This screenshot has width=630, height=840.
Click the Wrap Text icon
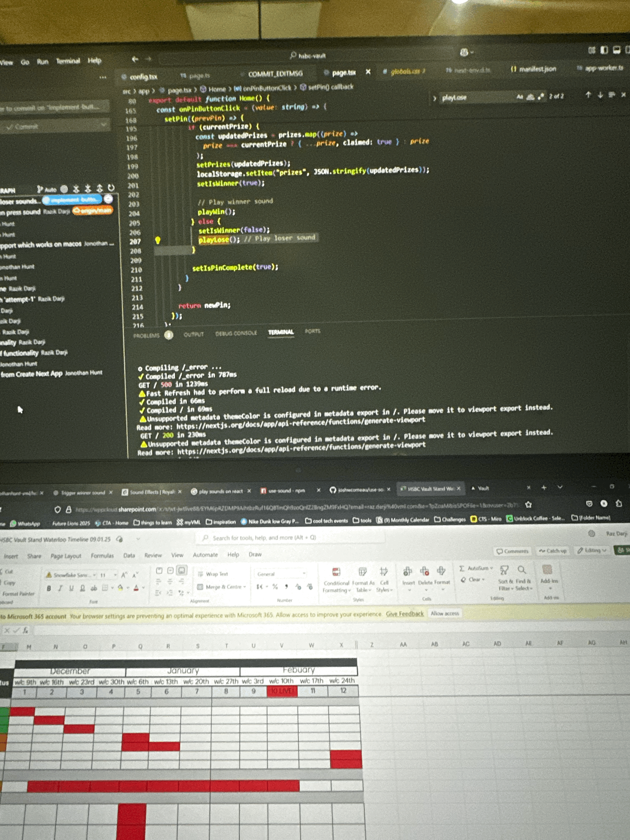200,574
